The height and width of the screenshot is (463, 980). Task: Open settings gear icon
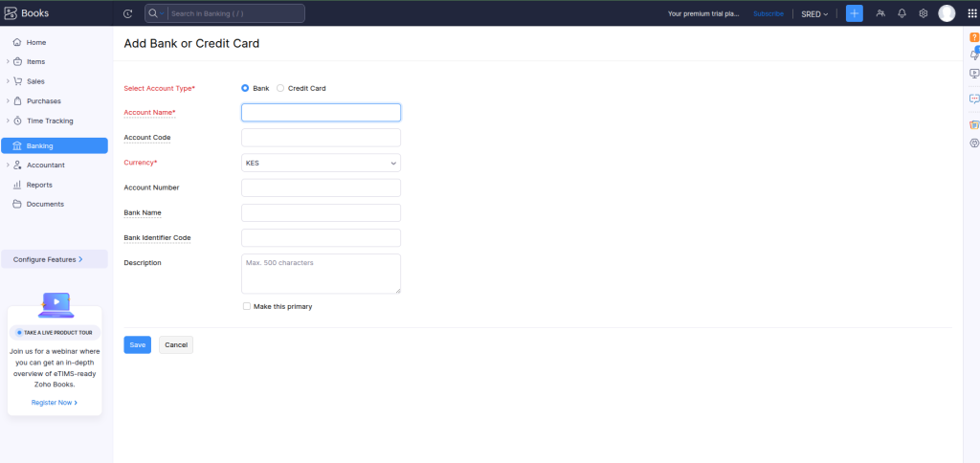[924, 13]
